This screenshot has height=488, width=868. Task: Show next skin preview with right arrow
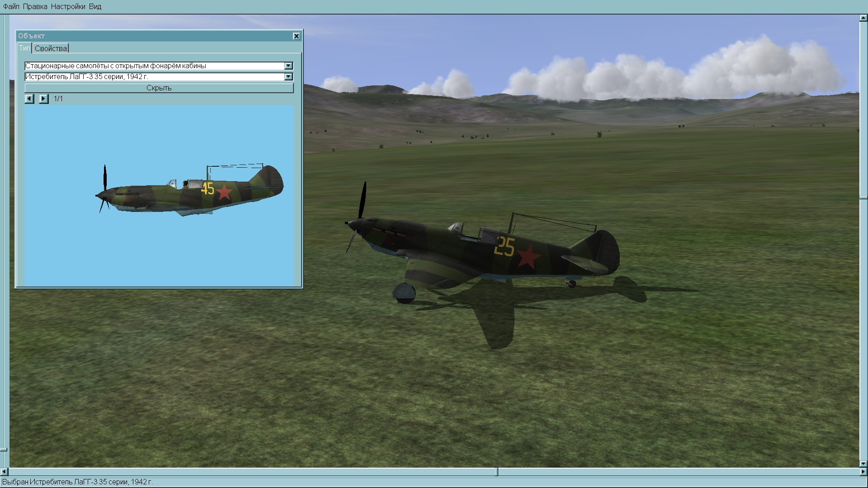[43, 99]
